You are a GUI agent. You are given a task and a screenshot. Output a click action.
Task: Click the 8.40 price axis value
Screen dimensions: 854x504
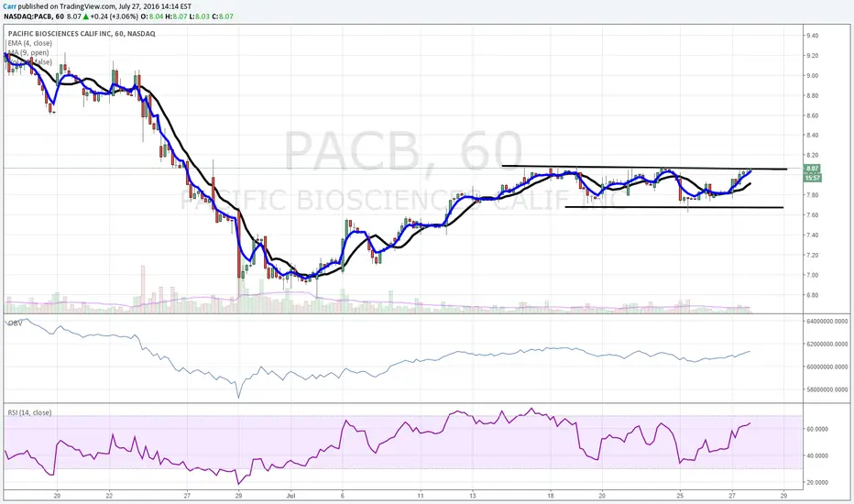point(812,135)
